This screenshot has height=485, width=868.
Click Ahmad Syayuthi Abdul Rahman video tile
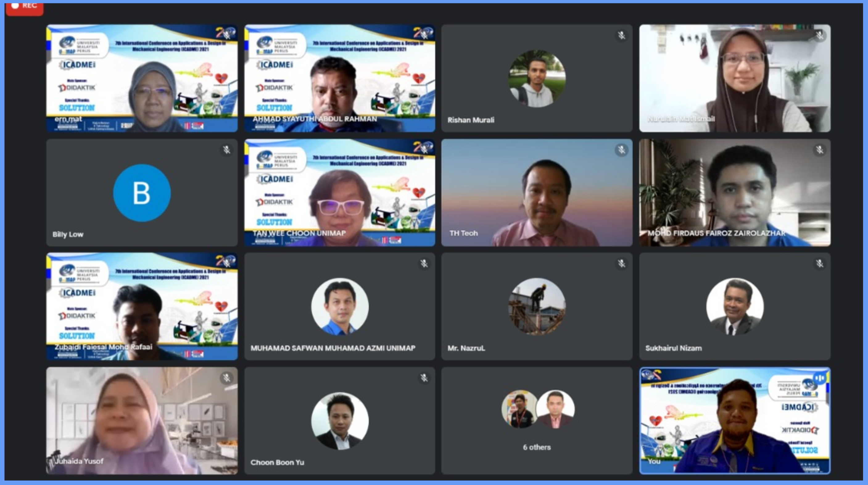point(340,78)
